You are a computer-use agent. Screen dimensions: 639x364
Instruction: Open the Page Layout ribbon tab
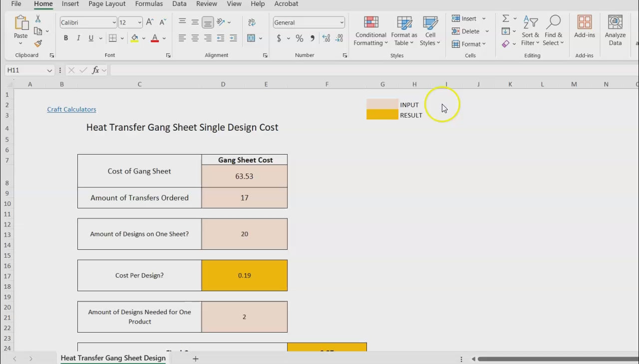tap(107, 4)
